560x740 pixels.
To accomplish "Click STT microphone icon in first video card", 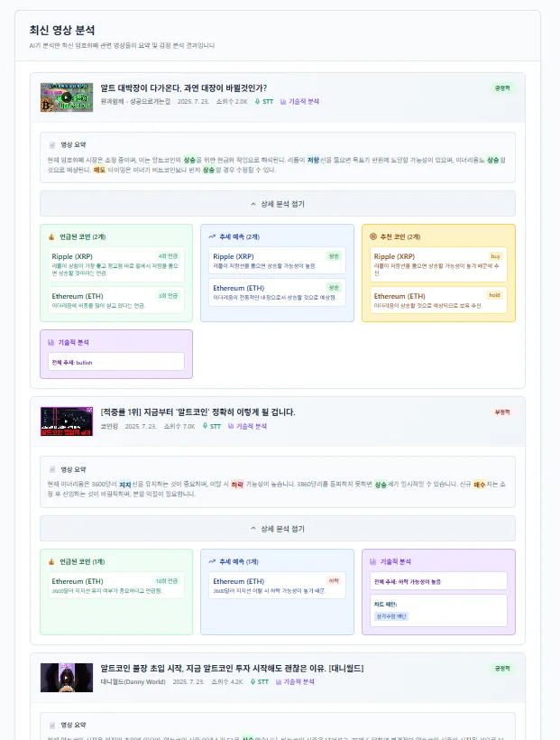I will tap(257, 101).
